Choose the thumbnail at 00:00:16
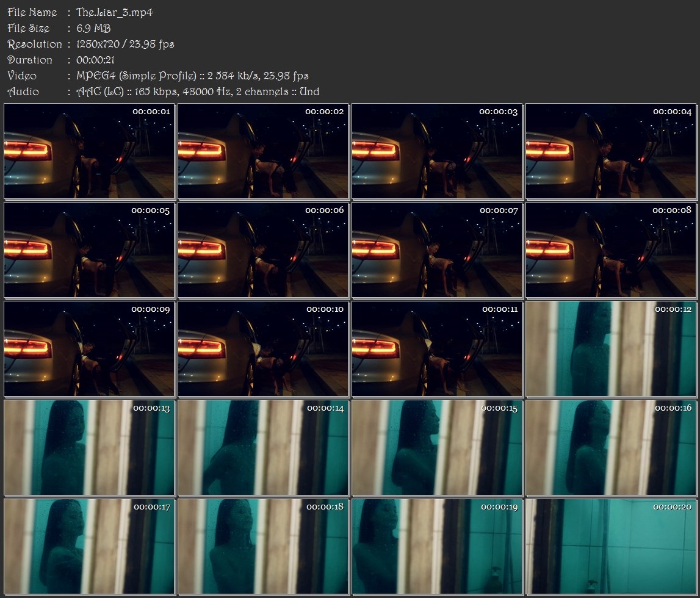This screenshot has height=598, width=700. coord(611,448)
